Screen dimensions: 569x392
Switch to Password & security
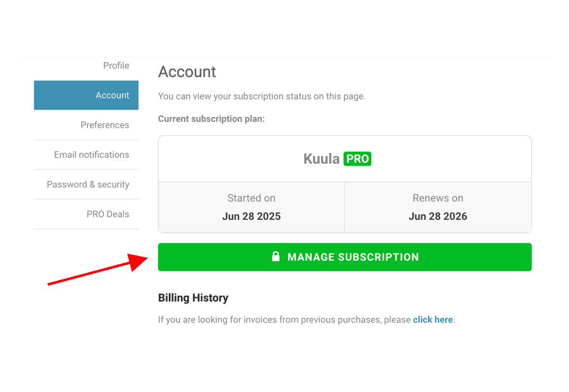tap(88, 185)
